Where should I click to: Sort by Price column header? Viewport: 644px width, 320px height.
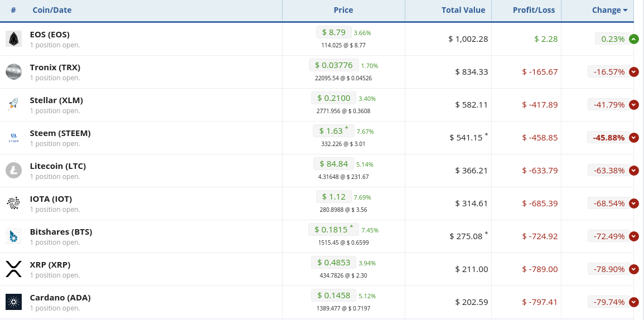pyautogui.click(x=343, y=10)
